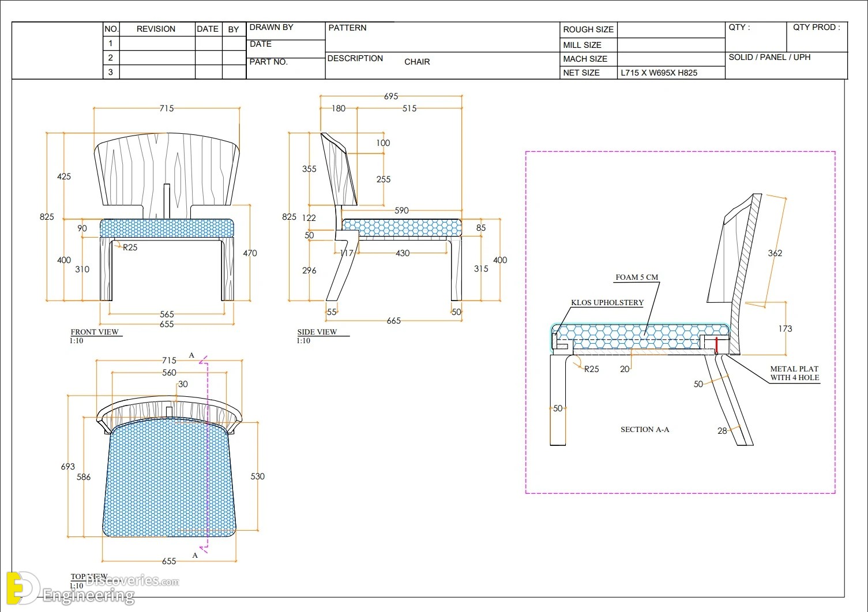Screen dimensions: 868x612
Task: Click the "665" base dimension in side view
Action: (394, 321)
